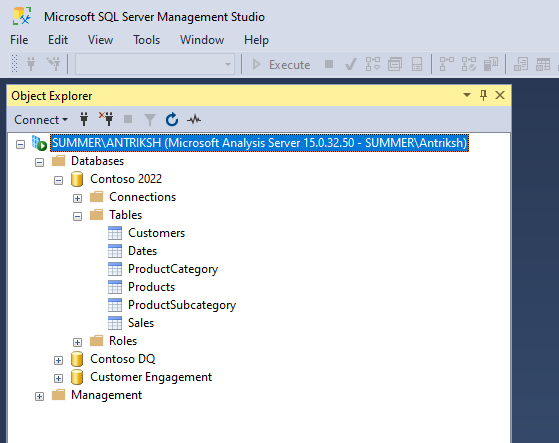The image size is (559, 443).
Task: Open the Activity Monitor pulse icon
Action: click(x=194, y=120)
